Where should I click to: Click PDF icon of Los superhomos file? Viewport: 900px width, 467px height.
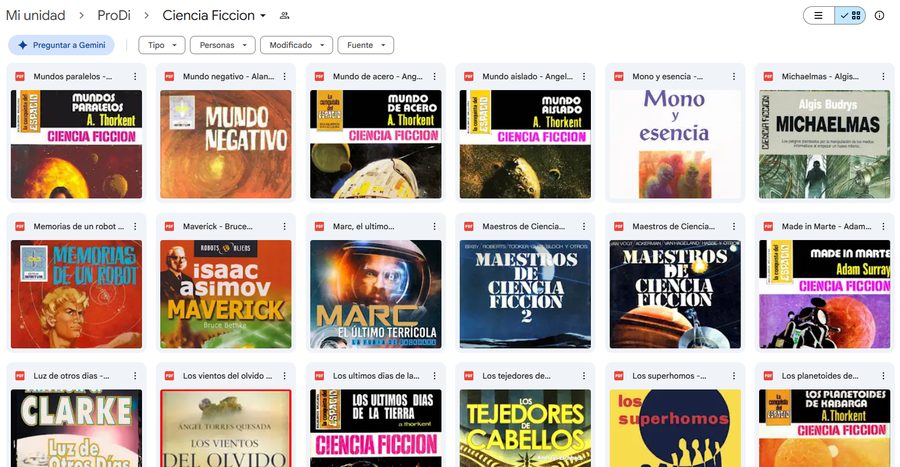(619, 376)
